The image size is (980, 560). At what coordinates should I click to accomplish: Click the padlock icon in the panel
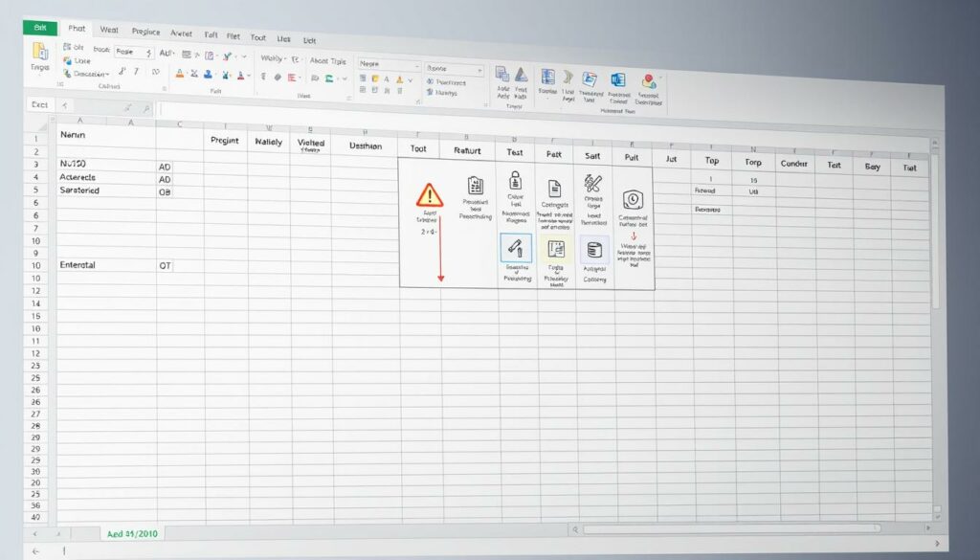516,180
